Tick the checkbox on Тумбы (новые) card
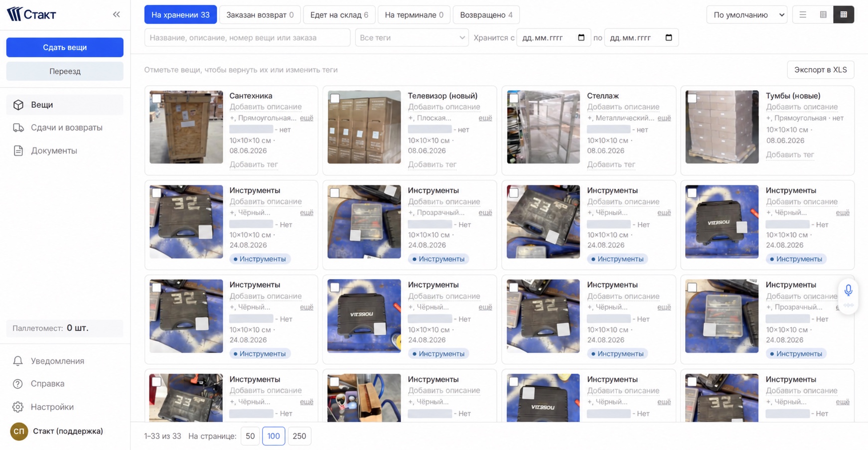Screen dimensions: 868x450 692,98
